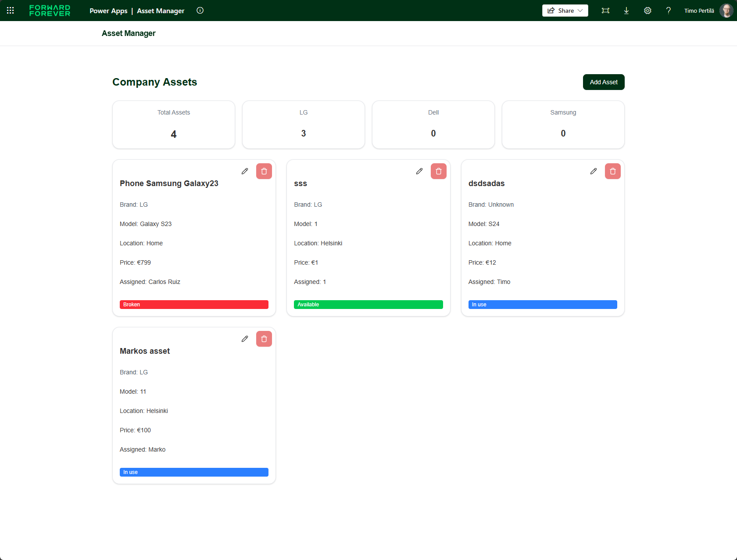The image size is (737, 560).
Task: Delete the Phone Samsung Galaxy23 asset
Action: click(x=264, y=171)
